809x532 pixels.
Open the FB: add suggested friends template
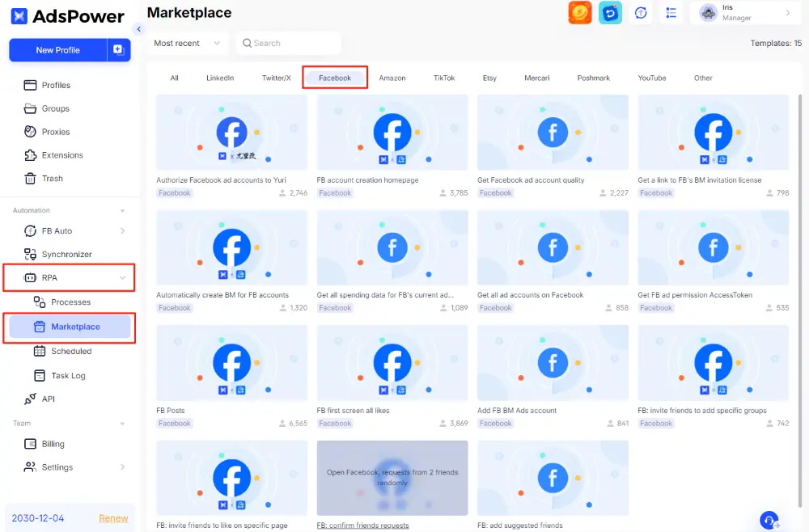point(553,478)
